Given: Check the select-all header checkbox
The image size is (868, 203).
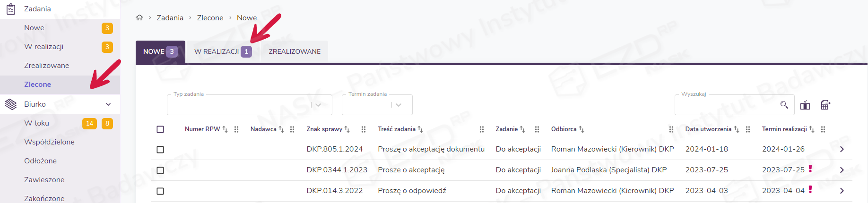Looking at the screenshot, I should tap(160, 129).
